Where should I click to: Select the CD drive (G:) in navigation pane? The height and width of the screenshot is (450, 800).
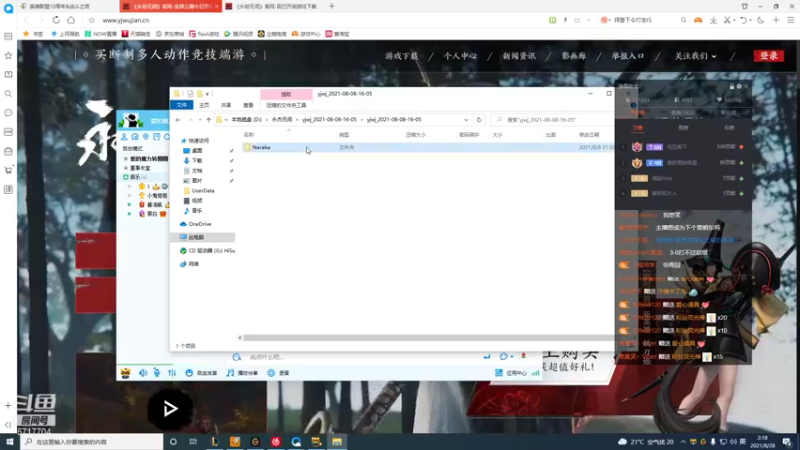pyautogui.click(x=207, y=251)
